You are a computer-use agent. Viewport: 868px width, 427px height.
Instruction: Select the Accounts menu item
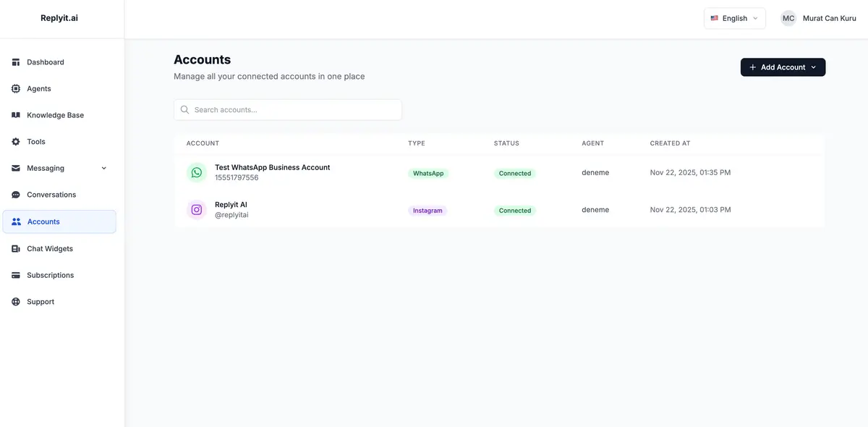point(45,221)
